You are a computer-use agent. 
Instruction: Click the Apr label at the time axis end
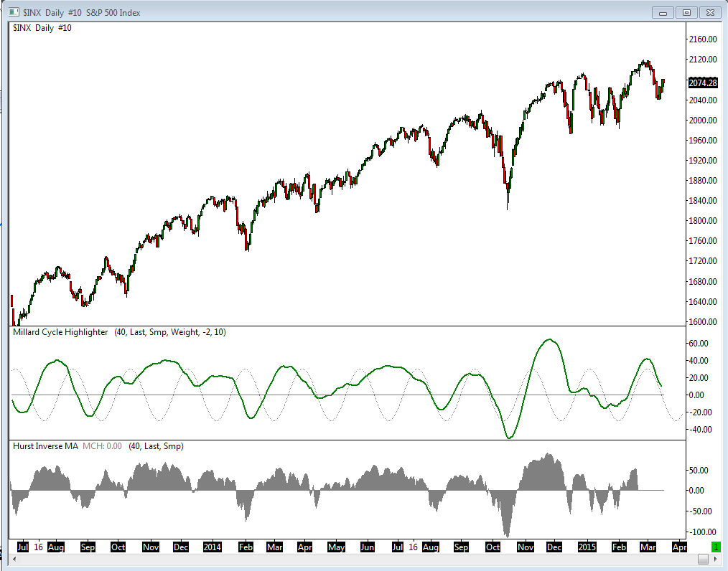coord(679,547)
